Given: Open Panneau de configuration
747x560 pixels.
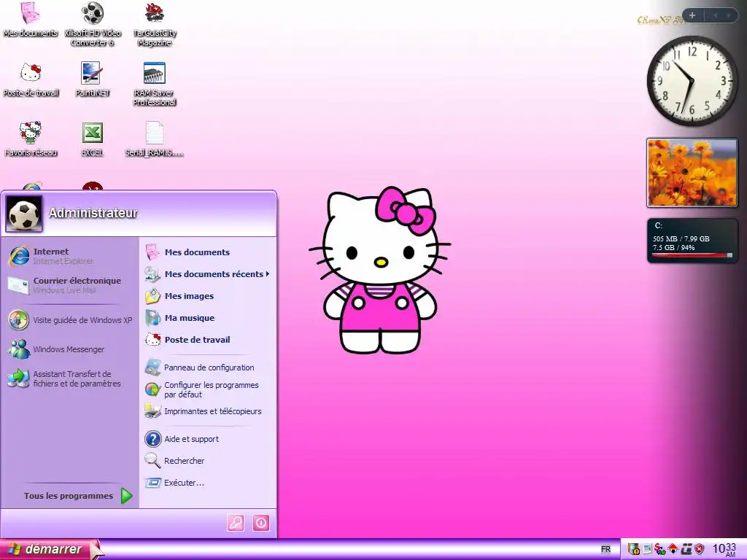Looking at the screenshot, I should tap(208, 367).
